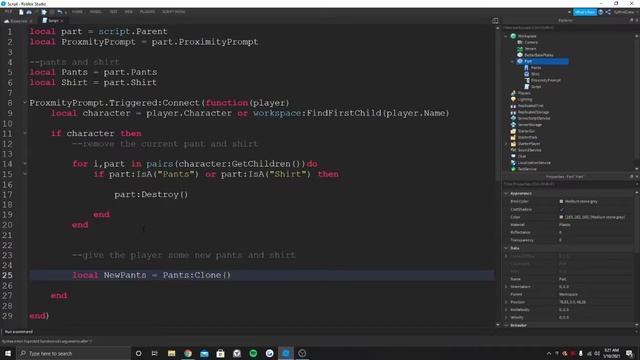Viewport: 640px width, 360px height.
Task: Select the Terrain object in Explorer
Action: tap(530, 49)
